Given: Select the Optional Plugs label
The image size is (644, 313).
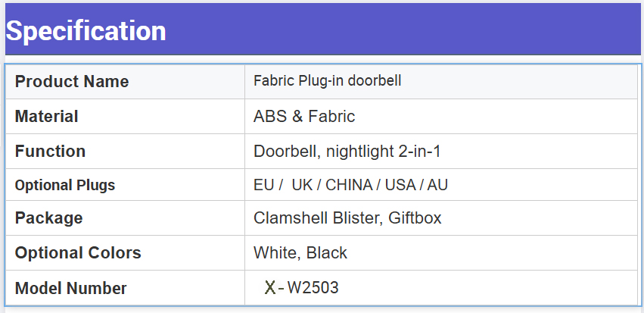Looking at the screenshot, I should [65, 185].
